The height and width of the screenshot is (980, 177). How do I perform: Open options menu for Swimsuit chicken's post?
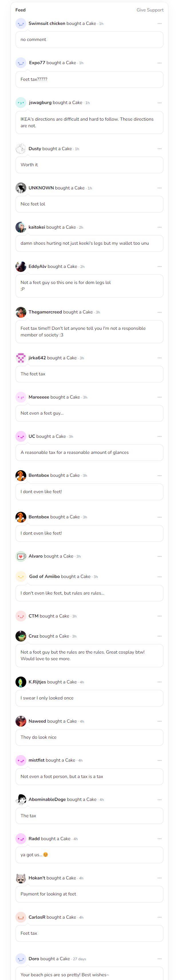(x=160, y=23)
